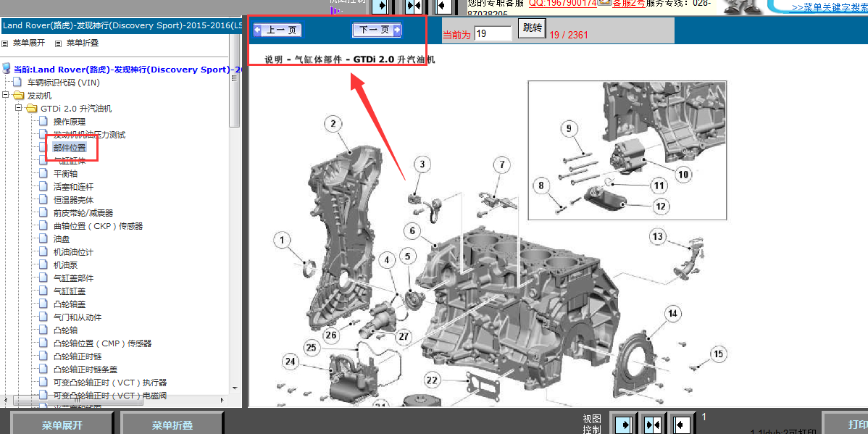Click top view control split-arrows icon
The width and height of the screenshot is (868, 434).
[414, 6]
